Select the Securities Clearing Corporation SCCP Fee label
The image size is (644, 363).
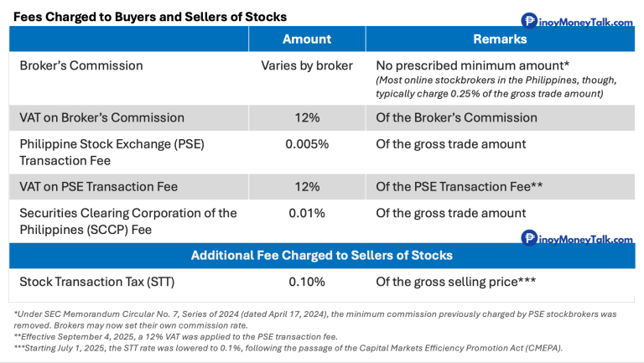pyautogui.click(x=128, y=220)
